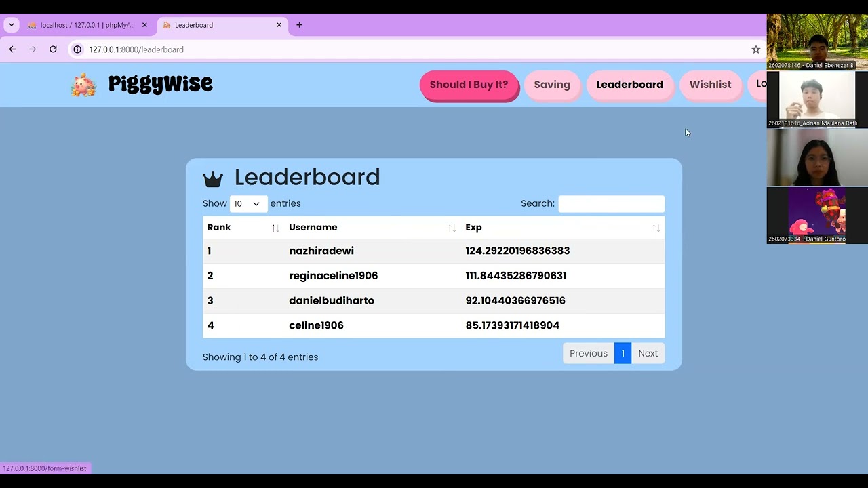Click the PiggyWise brand title
The width and height of the screenshot is (868, 488).
(161, 84)
